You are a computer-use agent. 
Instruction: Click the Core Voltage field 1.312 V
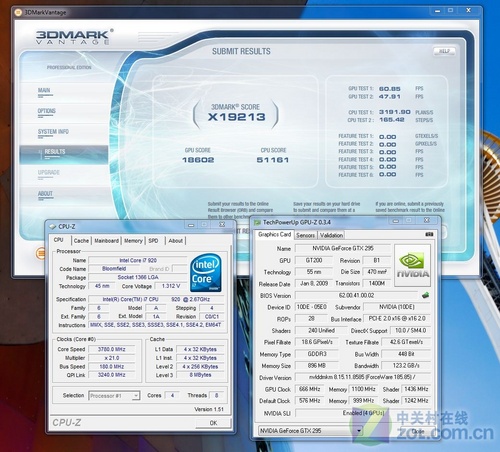coord(171,286)
